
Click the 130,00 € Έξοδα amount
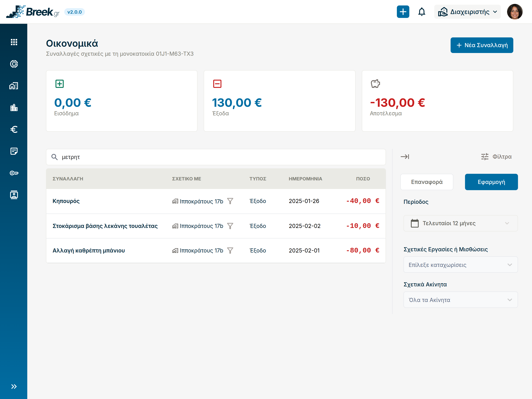click(x=237, y=103)
